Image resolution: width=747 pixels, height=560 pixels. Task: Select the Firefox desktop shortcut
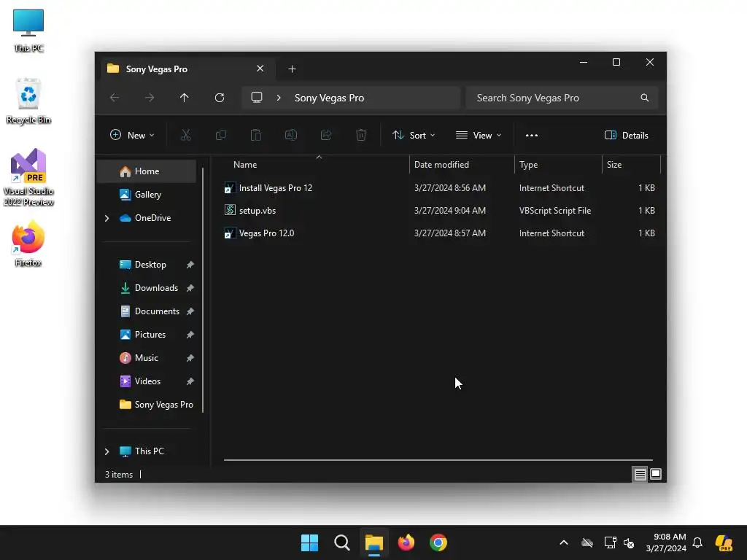click(x=28, y=244)
